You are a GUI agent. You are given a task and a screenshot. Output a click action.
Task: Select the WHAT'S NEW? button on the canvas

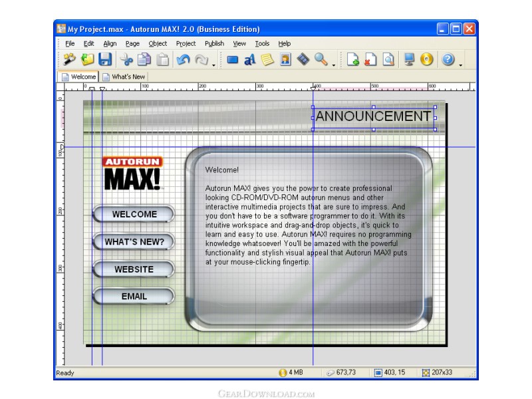click(134, 241)
